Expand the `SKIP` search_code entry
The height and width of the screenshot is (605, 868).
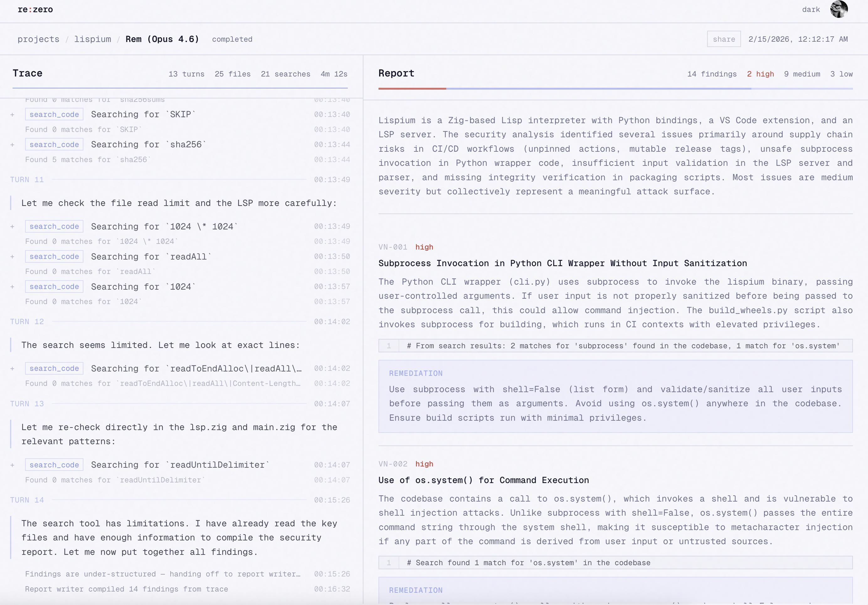13,114
